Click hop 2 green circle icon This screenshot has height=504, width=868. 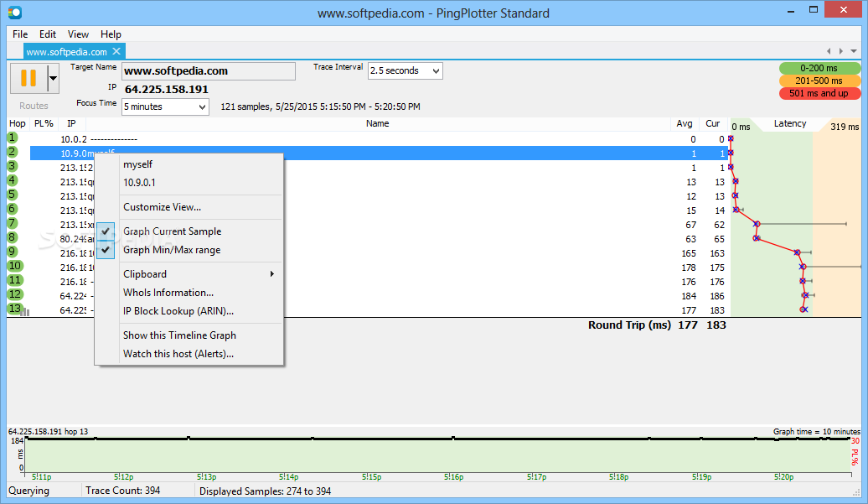pyautogui.click(x=13, y=152)
